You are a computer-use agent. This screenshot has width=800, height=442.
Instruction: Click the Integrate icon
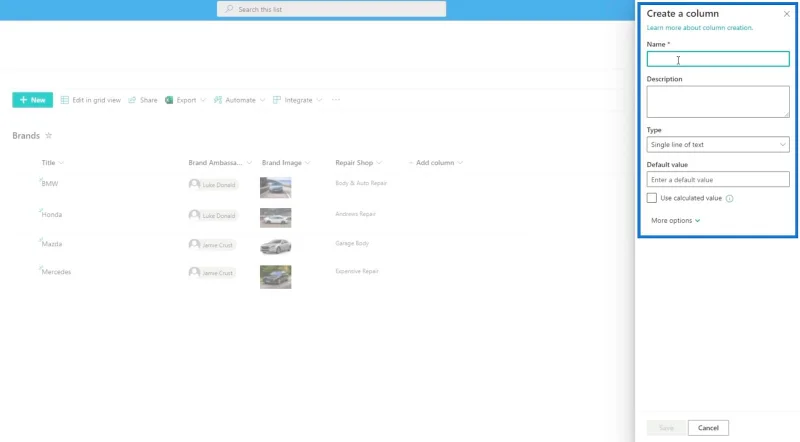point(277,100)
